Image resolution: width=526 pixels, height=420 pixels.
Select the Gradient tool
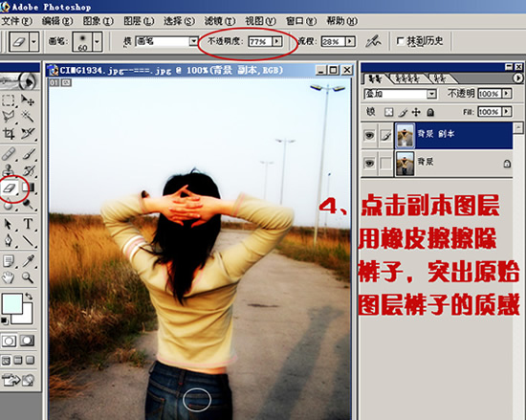tap(29, 187)
